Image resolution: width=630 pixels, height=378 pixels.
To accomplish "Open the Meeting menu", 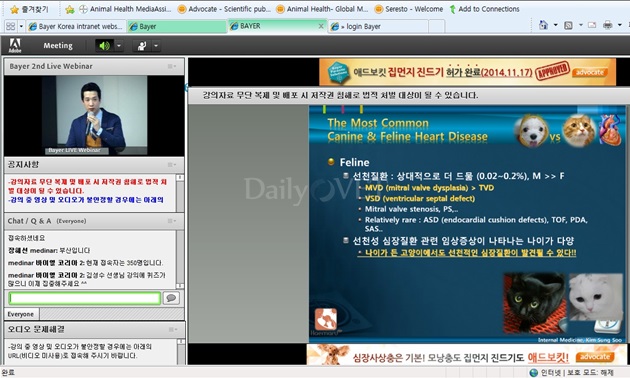I will point(58,46).
